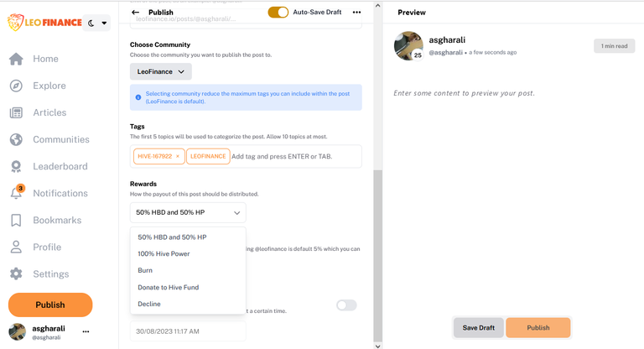Image resolution: width=644 pixels, height=349 pixels.
Task: Click the Leaderboard award icon
Action: click(x=16, y=166)
